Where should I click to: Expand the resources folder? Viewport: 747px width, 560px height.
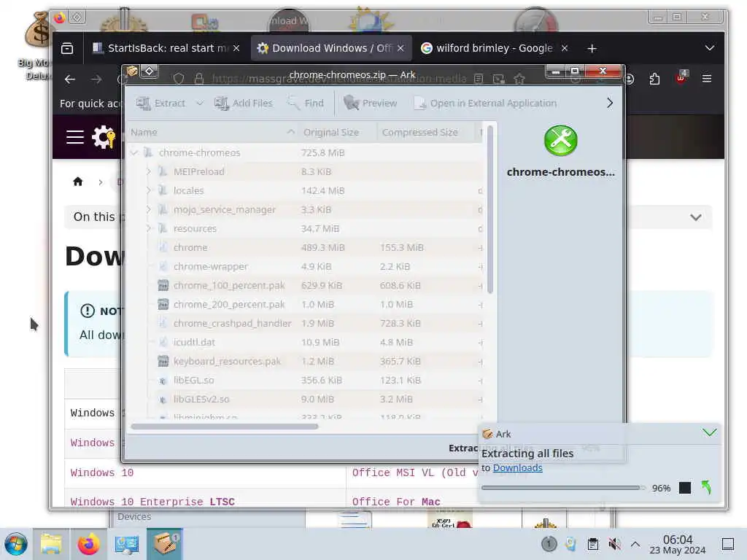tap(148, 228)
